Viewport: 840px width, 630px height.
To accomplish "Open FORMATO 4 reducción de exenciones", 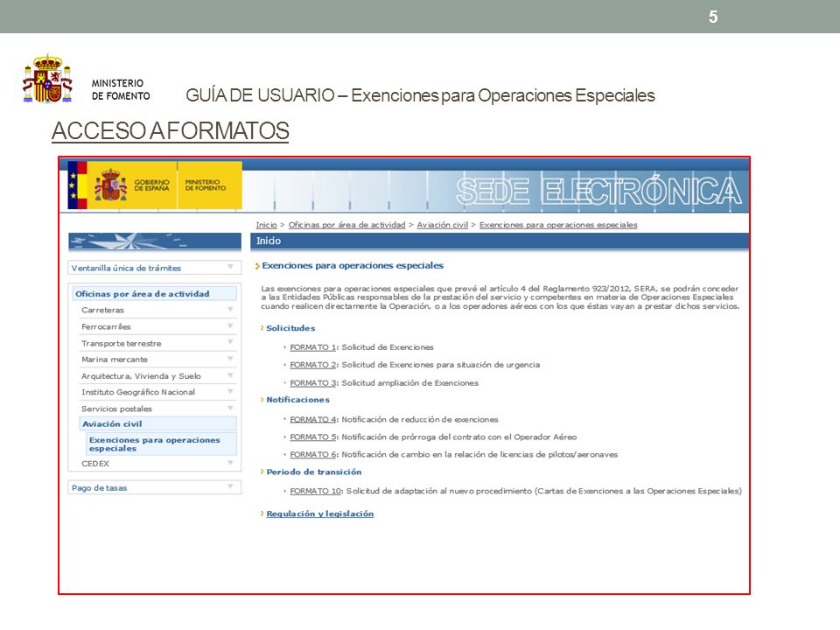I will pos(313,419).
